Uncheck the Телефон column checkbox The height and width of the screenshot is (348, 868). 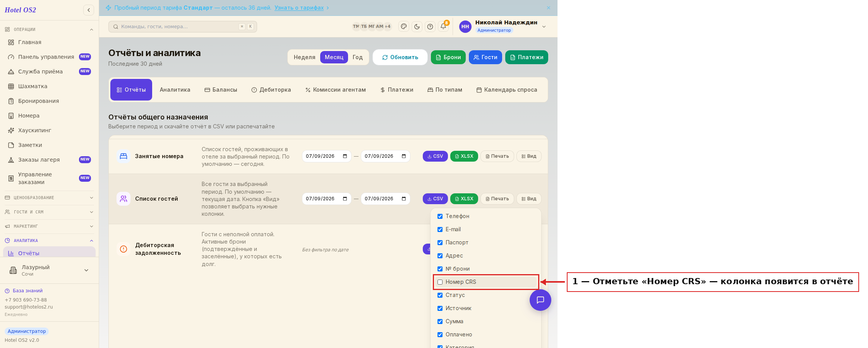(440, 216)
